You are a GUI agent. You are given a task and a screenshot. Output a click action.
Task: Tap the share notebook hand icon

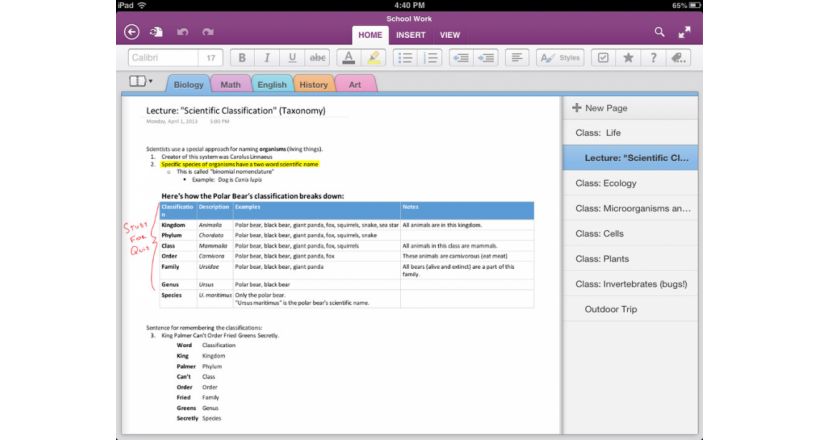click(x=156, y=32)
